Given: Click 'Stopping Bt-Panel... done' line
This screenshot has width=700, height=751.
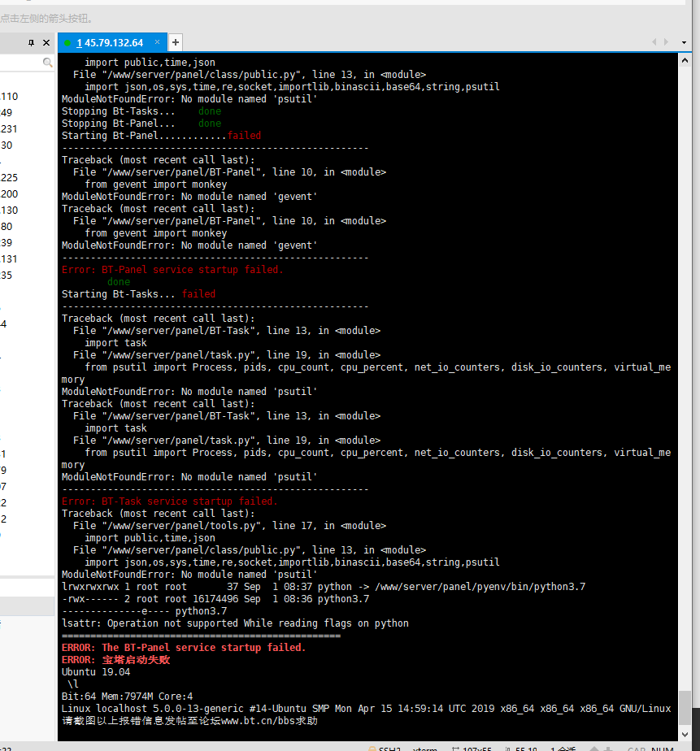Looking at the screenshot, I should coord(141,123).
